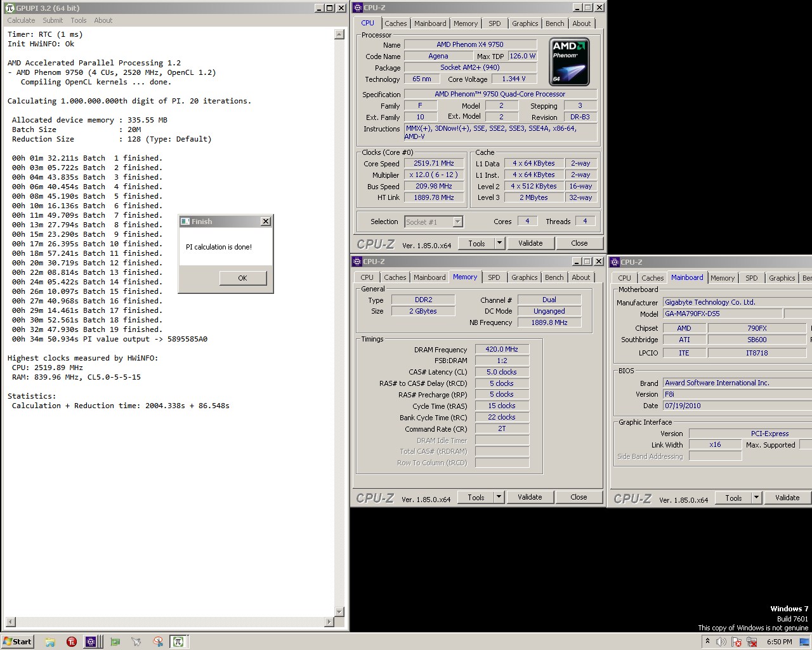The width and height of the screenshot is (812, 650).
Task: Open the Windows Start button
Action: coord(18,641)
